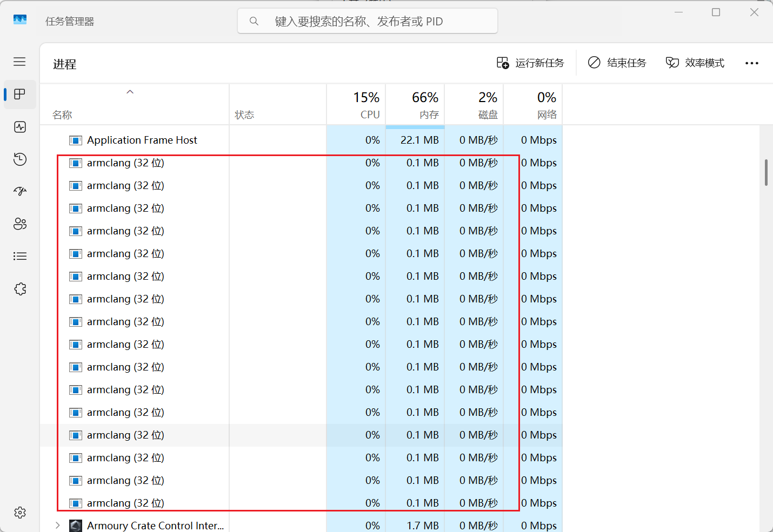Click the Armoury Crate Control Interface icon
This screenshot has width=773, height=532.
(76, 526)
